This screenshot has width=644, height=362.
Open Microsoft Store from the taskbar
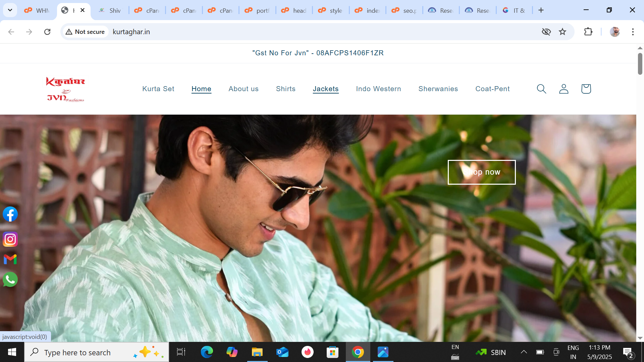pos(333,352)
